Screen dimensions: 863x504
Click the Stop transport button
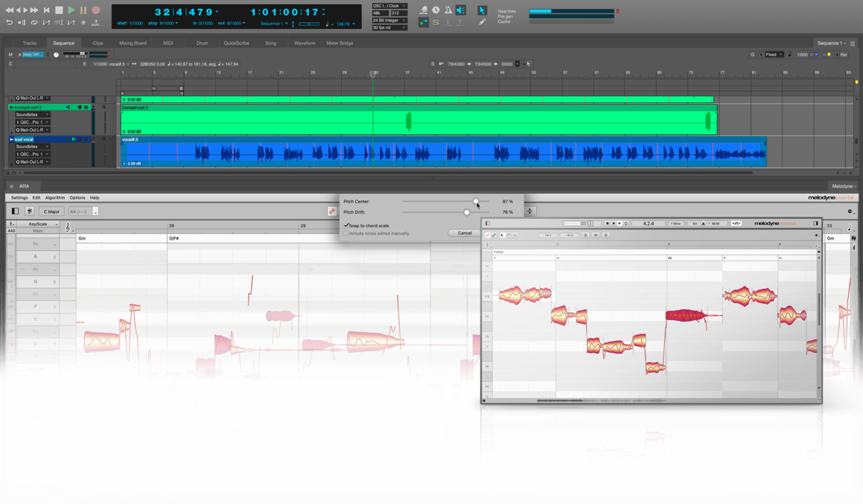(x=59, y=10)
